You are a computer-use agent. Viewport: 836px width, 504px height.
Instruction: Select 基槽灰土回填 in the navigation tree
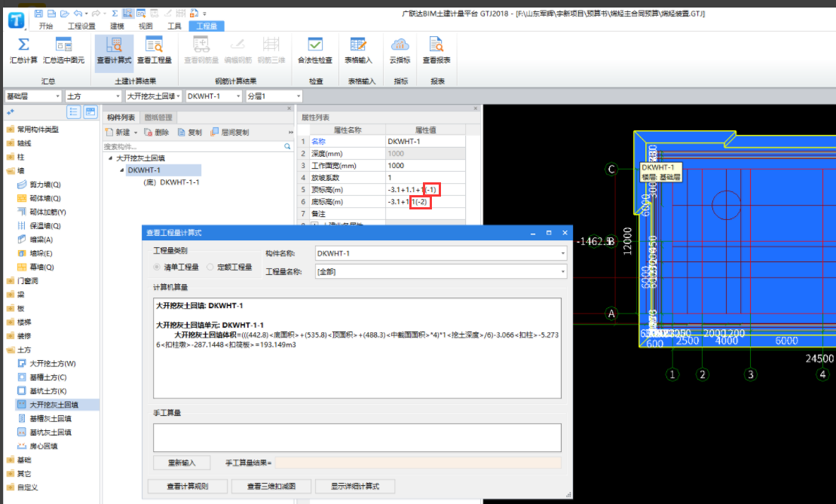coord(50,419)
